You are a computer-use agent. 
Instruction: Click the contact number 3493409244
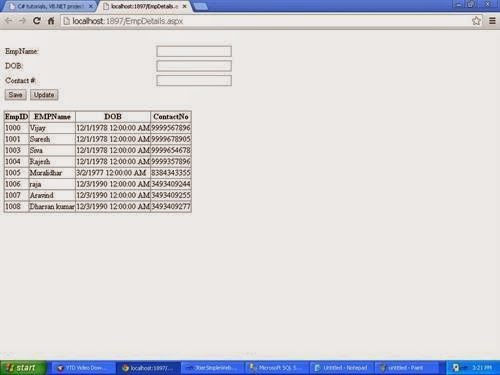coord(171,184)
